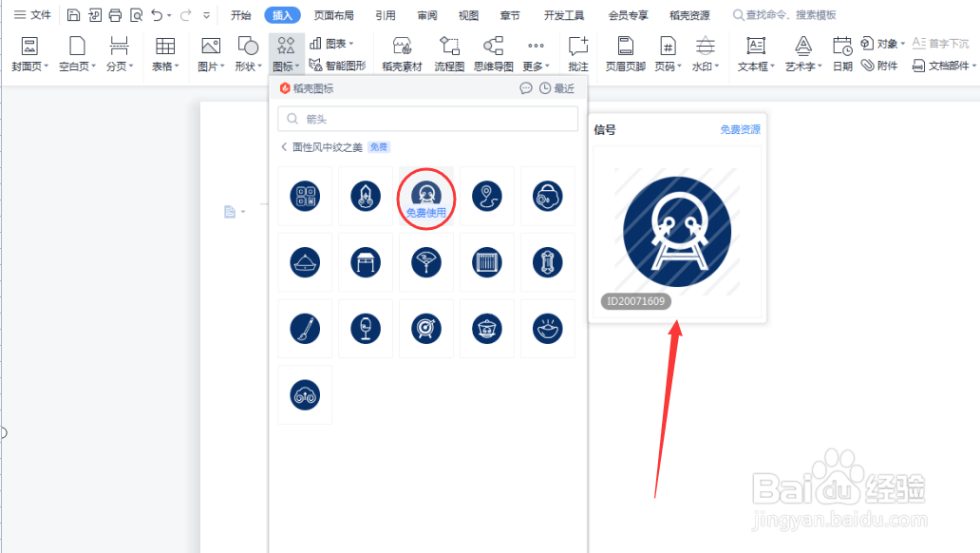Open the 会员专享 tab

(x=628, y=15)
